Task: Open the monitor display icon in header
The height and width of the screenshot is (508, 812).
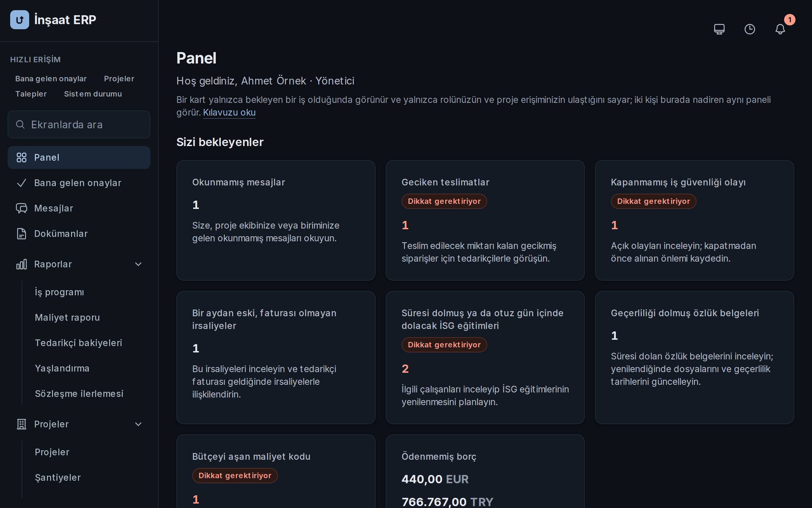Action: click(x=719, y=29)
